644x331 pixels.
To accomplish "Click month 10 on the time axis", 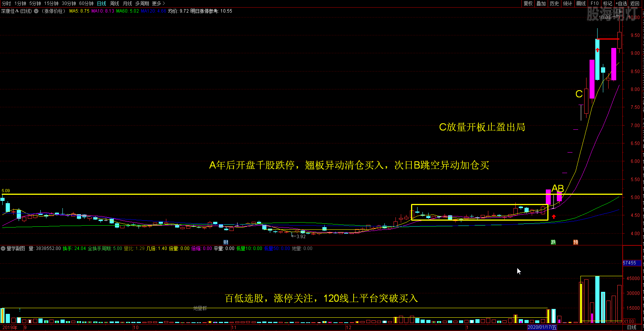I will (136, 327).
